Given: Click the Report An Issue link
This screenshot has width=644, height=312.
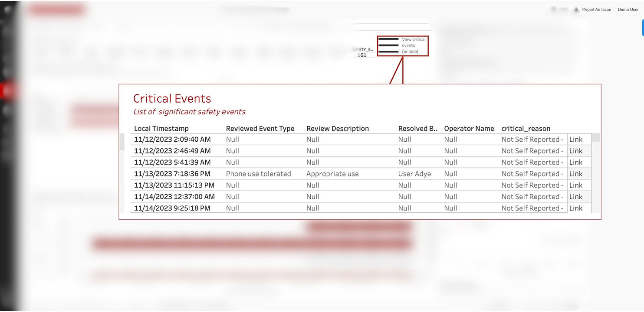Looking at the screenshot, I should click(596, 10).
